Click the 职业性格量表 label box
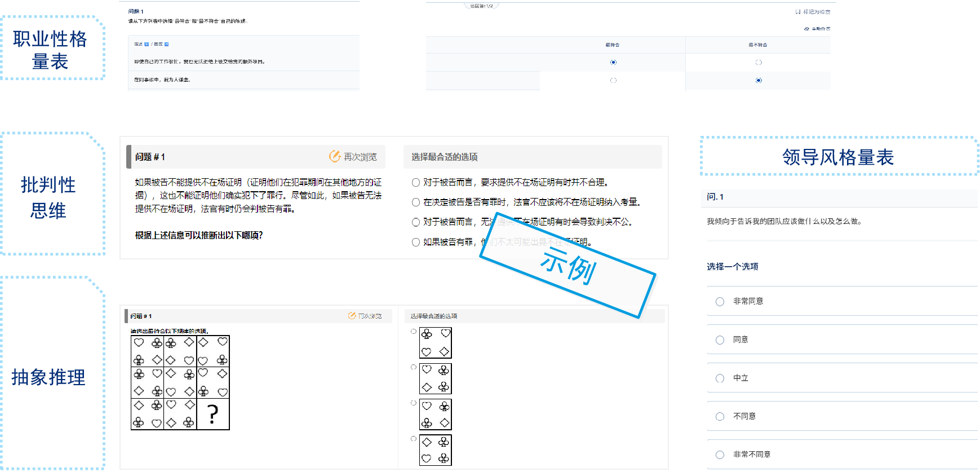Image resolution: width=980 pixels, height=476 pixels. 51,50
